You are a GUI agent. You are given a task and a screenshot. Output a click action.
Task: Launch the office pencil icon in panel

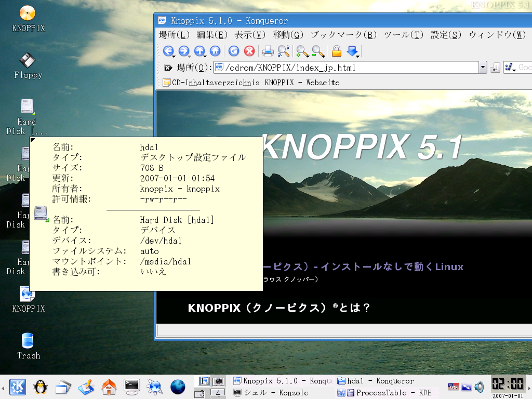(86, 387)
